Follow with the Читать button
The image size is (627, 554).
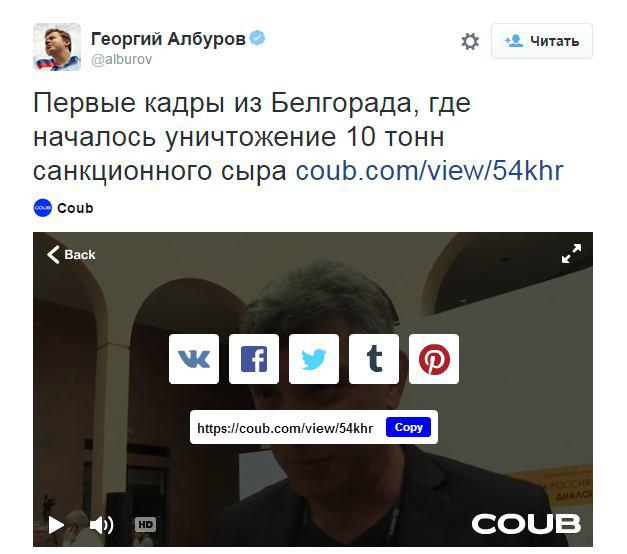tap(542, 41)
